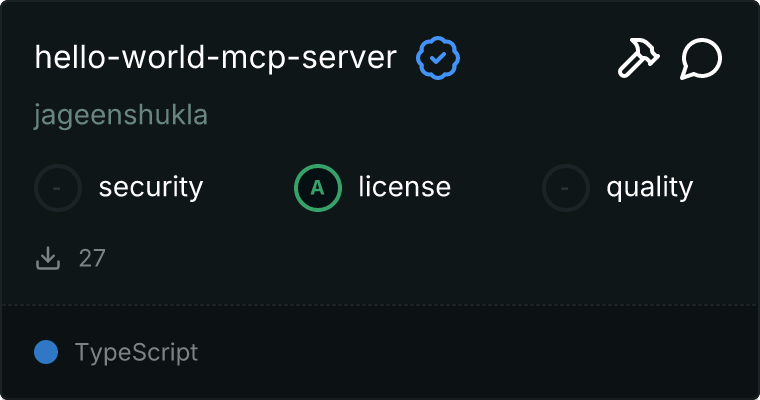Screen dimensions: 760x400
Task: Select the security label text
Action: [x=151, y=187]
